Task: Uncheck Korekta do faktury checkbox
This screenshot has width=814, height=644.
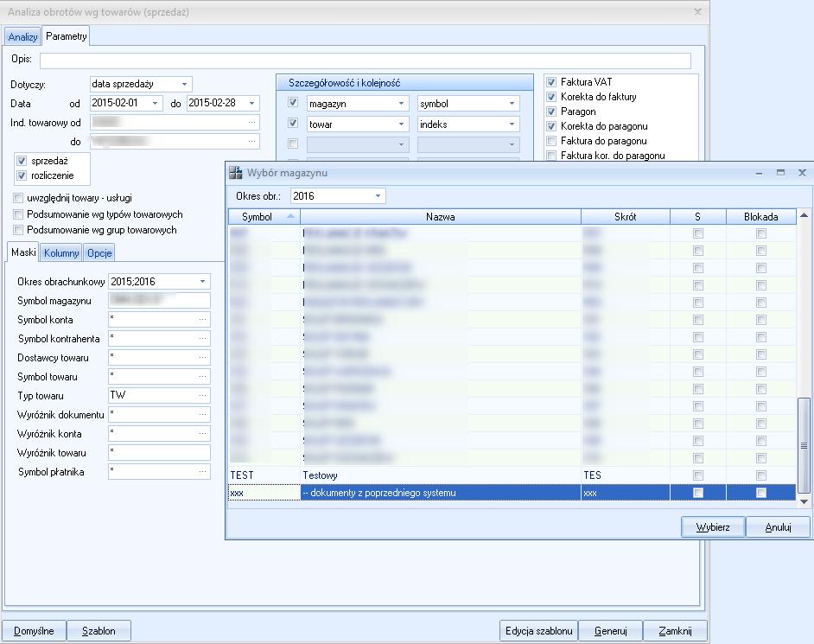Action: (x=551, y=97)
